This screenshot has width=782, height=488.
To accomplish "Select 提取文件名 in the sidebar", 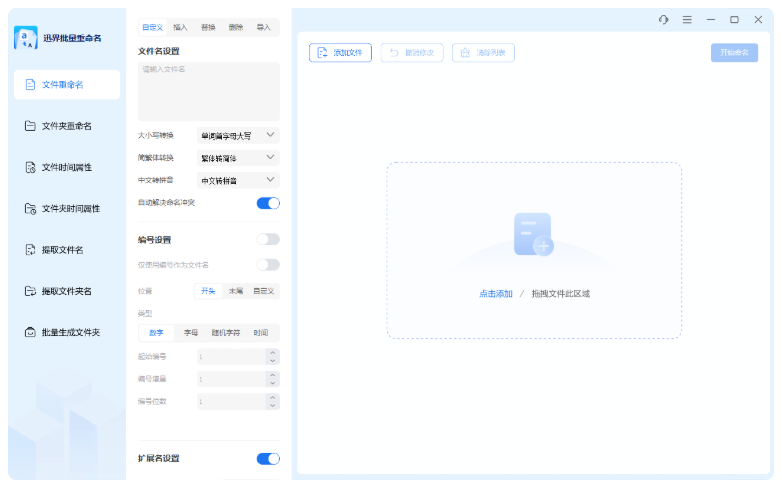I will coord(62,250).
